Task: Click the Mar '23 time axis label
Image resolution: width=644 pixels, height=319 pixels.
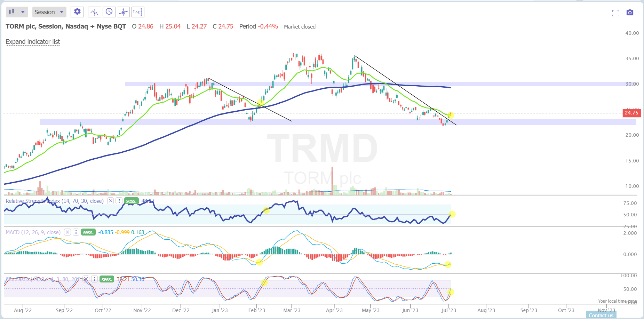Action: click(x=292, y=310)
